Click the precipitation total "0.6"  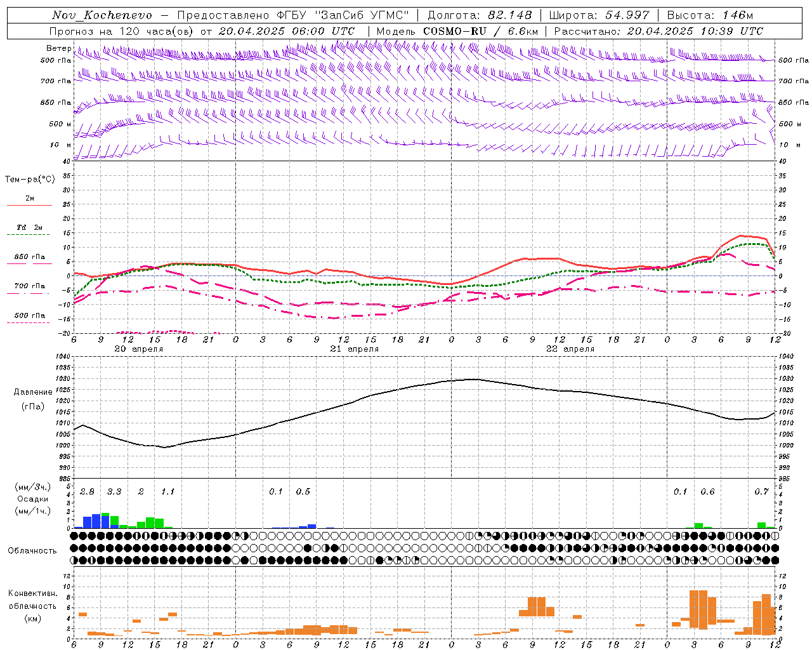click(707, 492)
